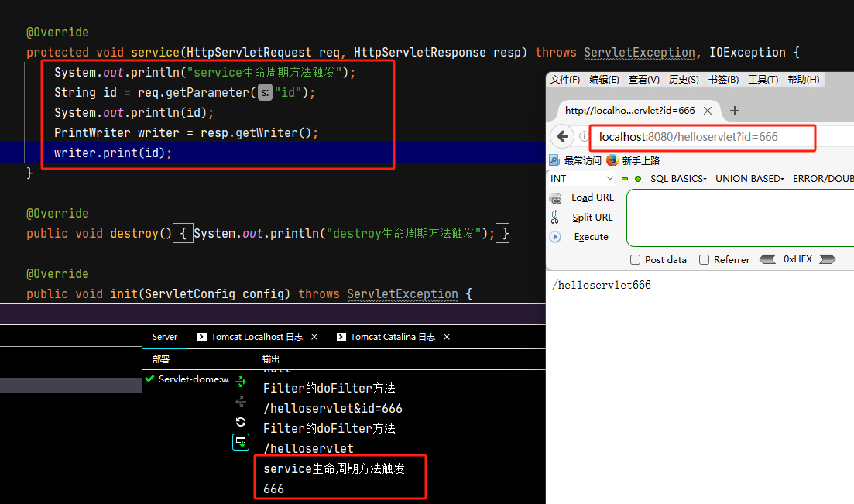The image size is (854, 504).
Task: Click the 输出 column header
Action: click(x=271, y=359)
